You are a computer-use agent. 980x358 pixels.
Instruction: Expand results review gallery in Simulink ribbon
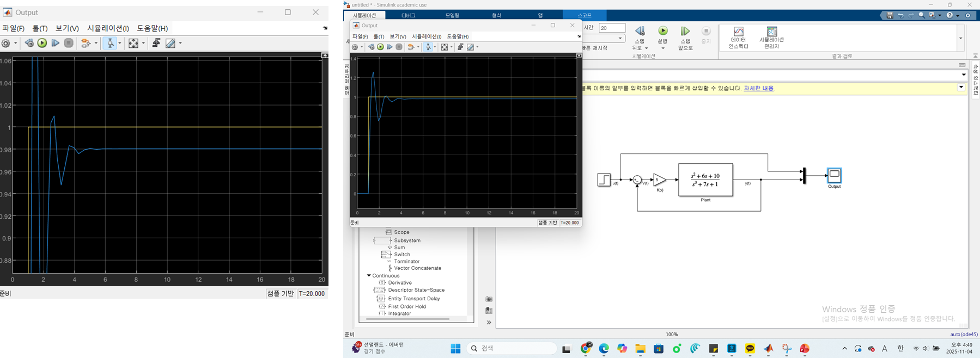pyautogui.click(x=960, y=38)
